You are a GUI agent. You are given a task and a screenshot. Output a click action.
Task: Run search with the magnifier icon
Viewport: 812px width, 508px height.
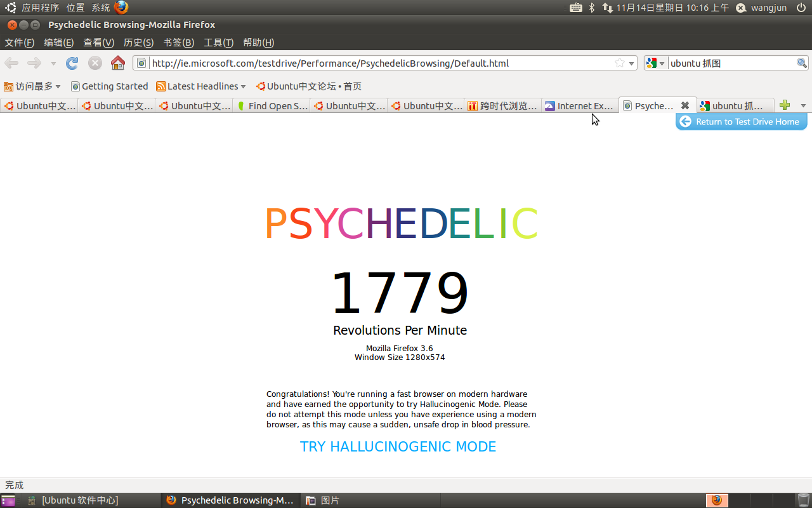coord(802,63)
